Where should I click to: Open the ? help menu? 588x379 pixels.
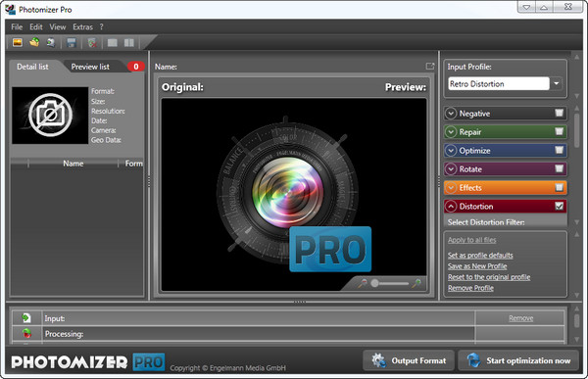click(x=101, y=27)
